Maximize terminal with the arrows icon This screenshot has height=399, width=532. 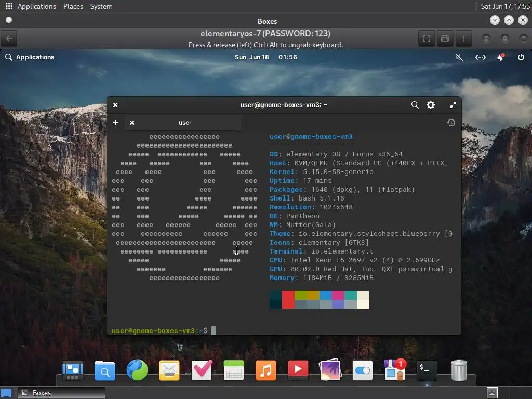[453, 105]
